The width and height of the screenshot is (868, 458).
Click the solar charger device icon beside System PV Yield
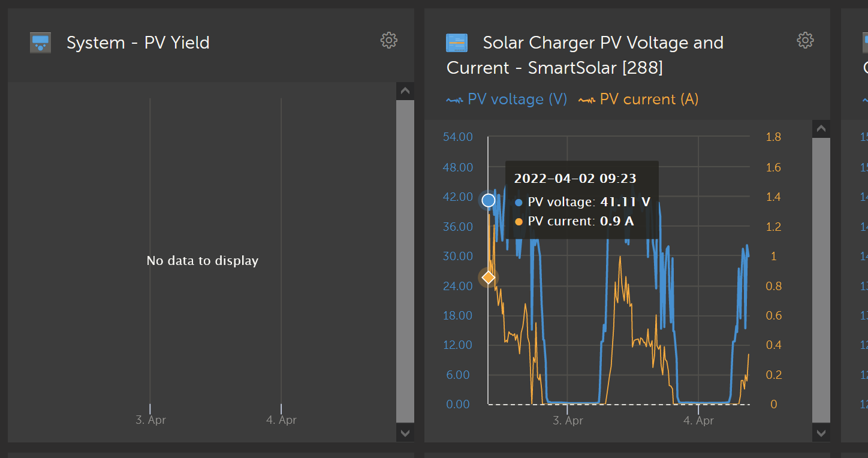coord(40,42)
